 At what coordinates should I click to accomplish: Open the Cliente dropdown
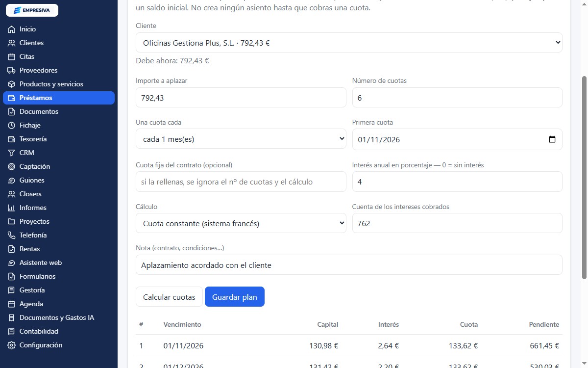coord(349,43)
